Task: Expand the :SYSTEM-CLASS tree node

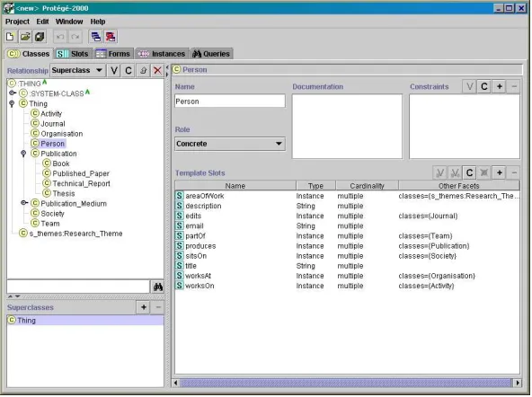Action: tap(13, 93)
